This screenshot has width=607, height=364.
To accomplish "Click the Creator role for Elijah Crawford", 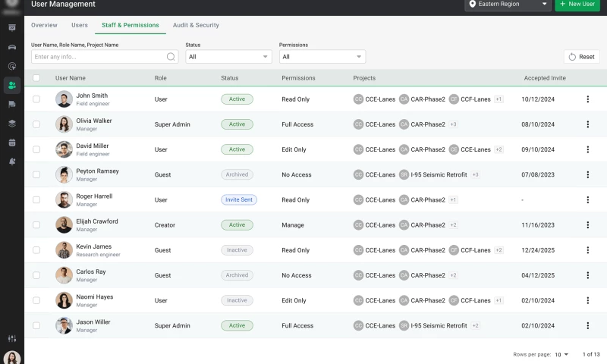I will pyautogui.click(x=165, y=225).
